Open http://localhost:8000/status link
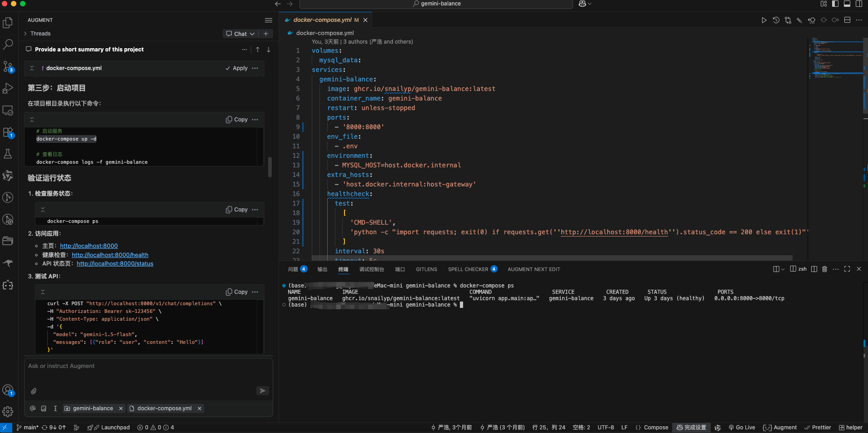The height and width of the screenshot is (433, 868). tap(115, 264)
